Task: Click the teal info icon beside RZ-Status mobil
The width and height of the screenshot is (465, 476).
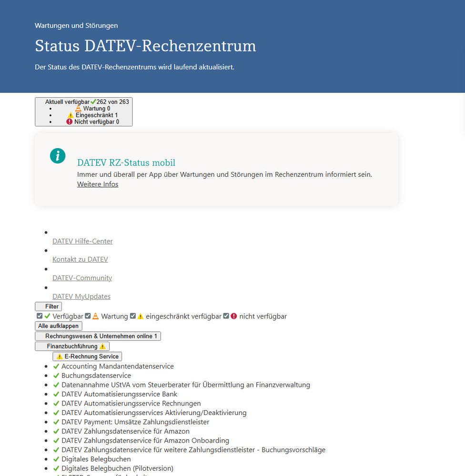Action: click(58, 156)
